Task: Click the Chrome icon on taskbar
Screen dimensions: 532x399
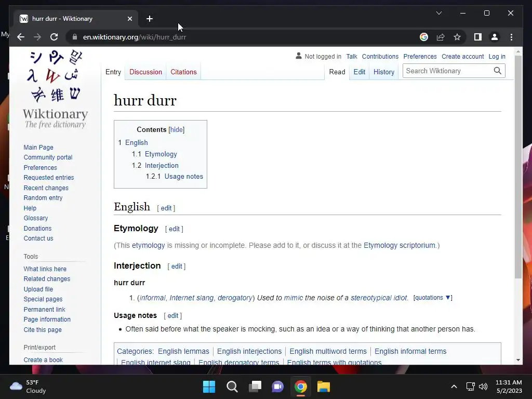Action: point(301,387)
